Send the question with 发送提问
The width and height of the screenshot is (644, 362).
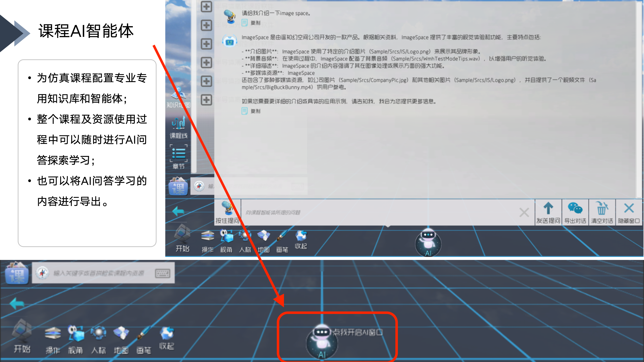pyautogui.click(x=548, y=212)
